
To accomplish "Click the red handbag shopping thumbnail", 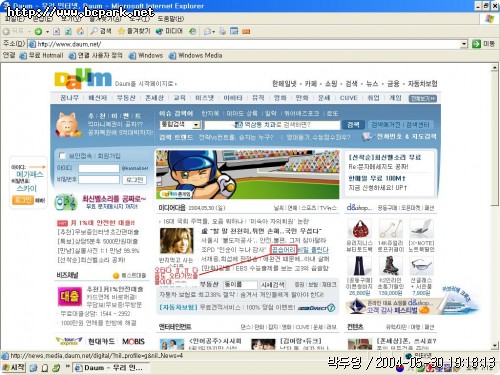I will [359, 229].
